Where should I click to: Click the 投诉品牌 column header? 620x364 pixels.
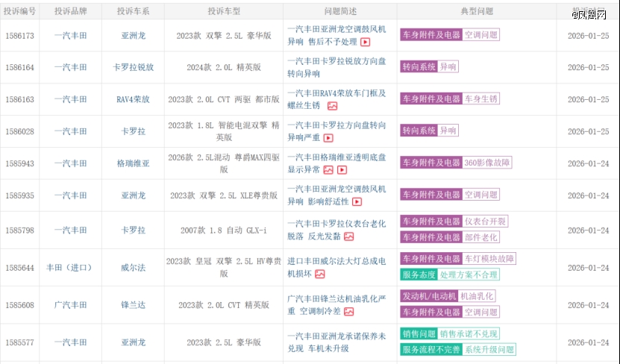click(70, 12)
